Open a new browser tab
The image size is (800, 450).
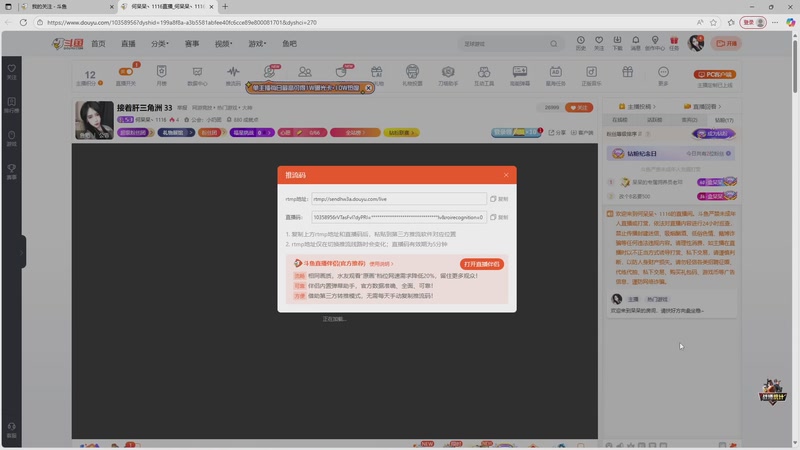[225, 7]
